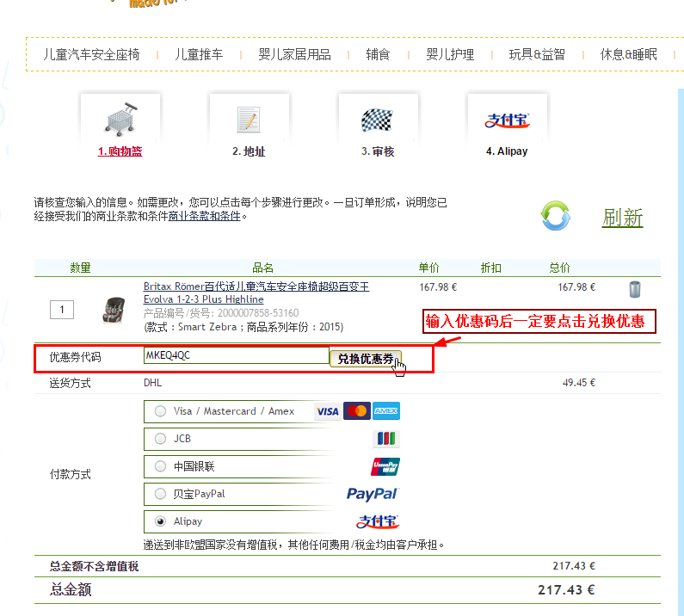The image size is (684, 616).
Task: Click the circular green refresh arrows icon
Action: (x=555, y=215)
